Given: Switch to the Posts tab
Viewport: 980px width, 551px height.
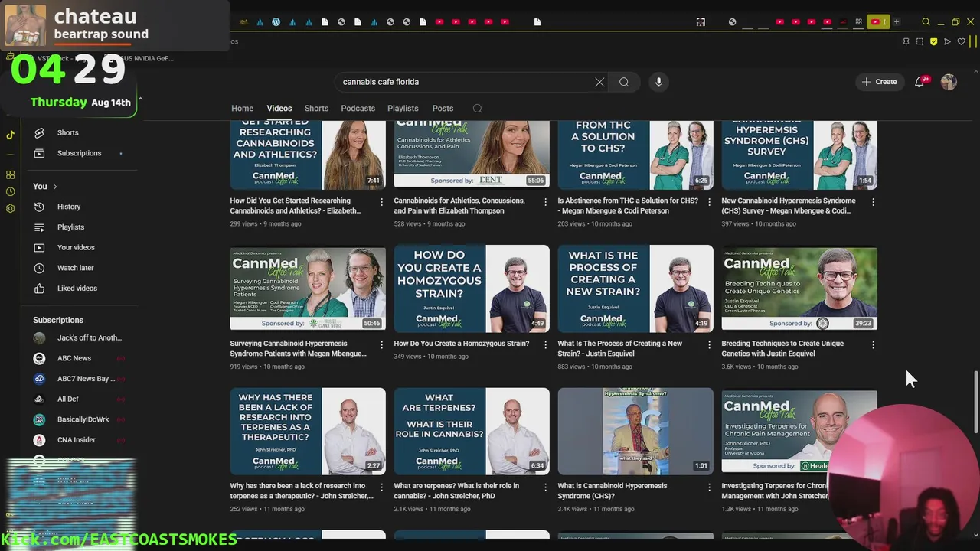Looking at the screenshot, I should [443, 109].
